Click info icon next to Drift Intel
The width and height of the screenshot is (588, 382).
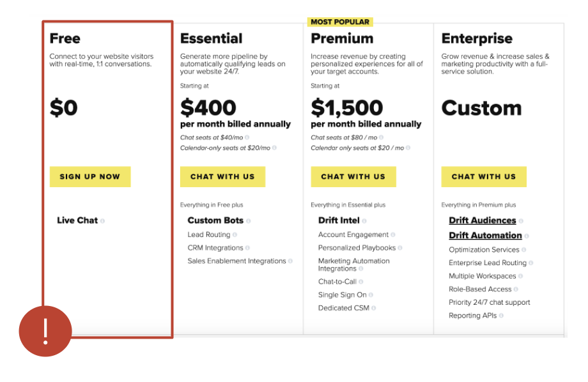364,221
